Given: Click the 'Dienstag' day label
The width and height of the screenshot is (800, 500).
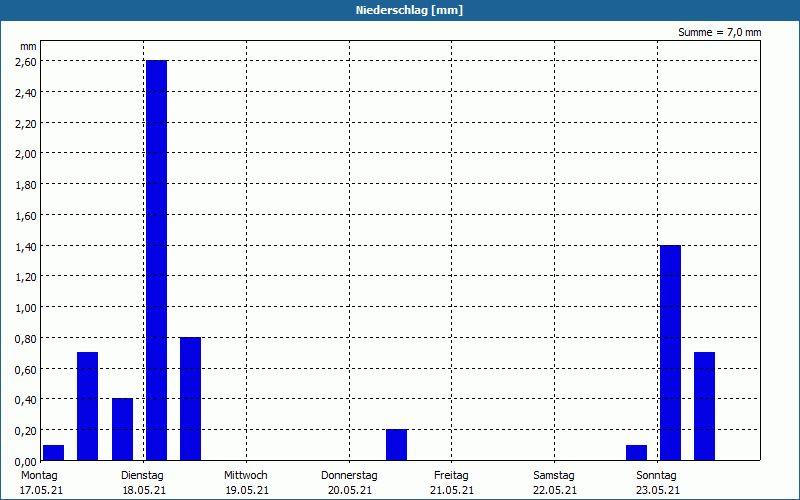Looking at the screenshot, I should pyautogui.click(x=142, y=475).
